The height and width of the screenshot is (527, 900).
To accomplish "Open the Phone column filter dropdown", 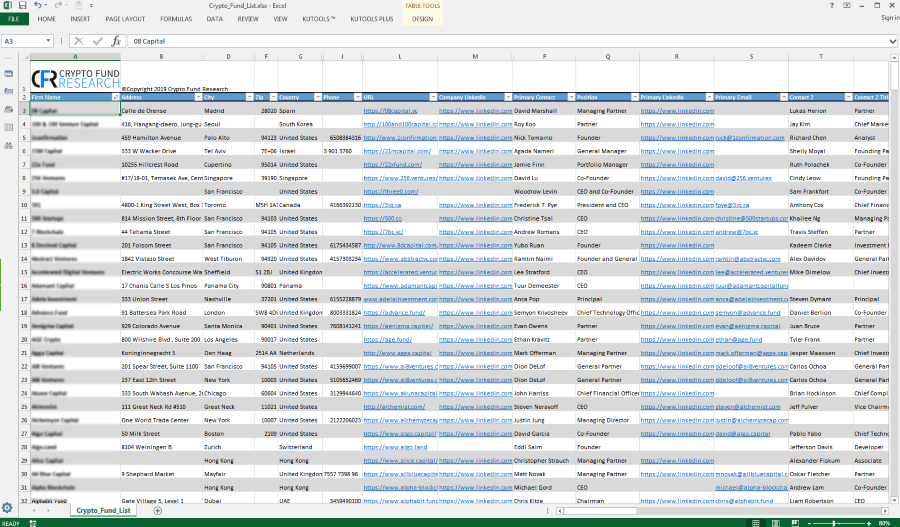I will 358,97.
